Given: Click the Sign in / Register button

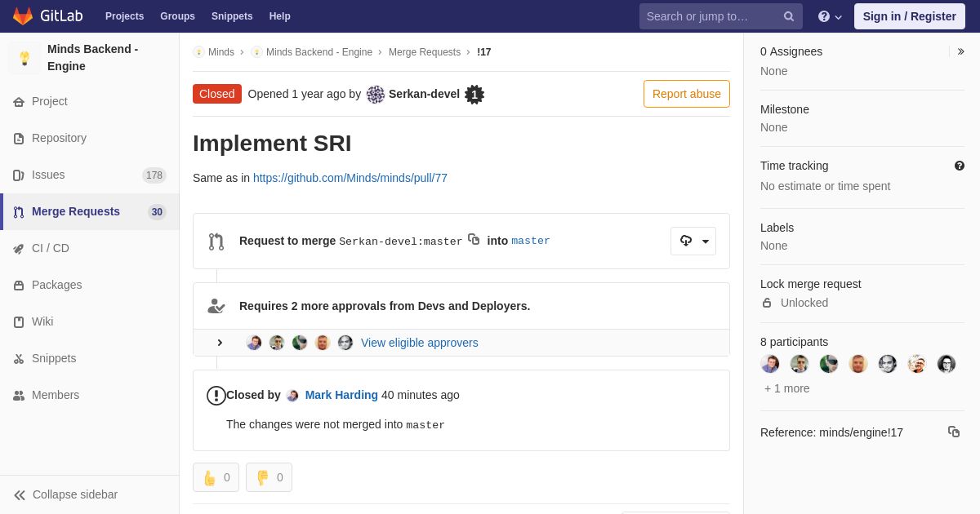Looking at the screenshot, I should 909,16.
